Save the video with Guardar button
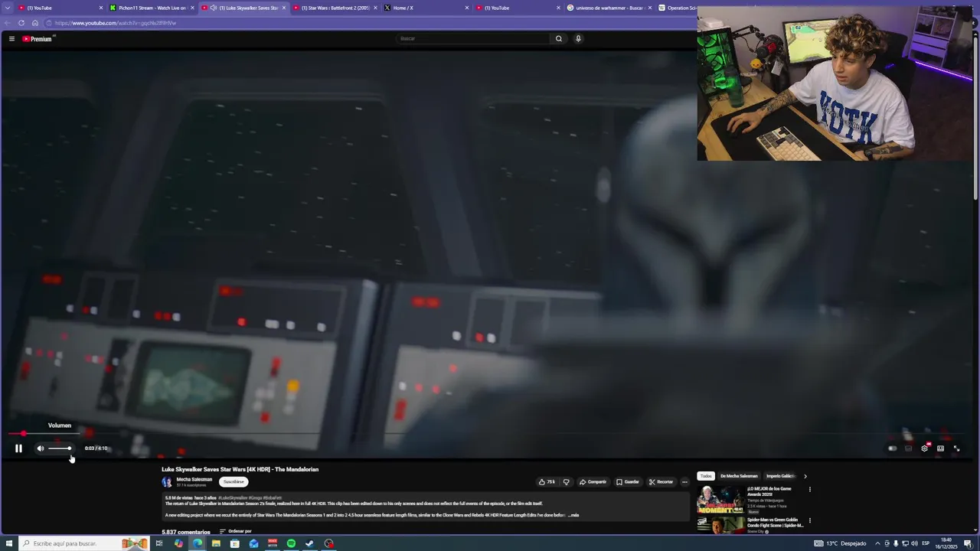 (x=628, y=482)
